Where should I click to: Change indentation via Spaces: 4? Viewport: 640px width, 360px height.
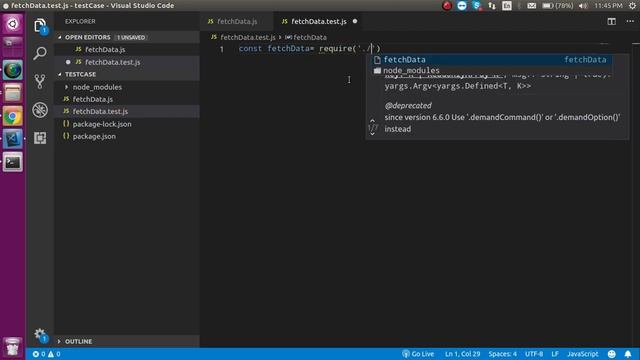coord(502,354)
